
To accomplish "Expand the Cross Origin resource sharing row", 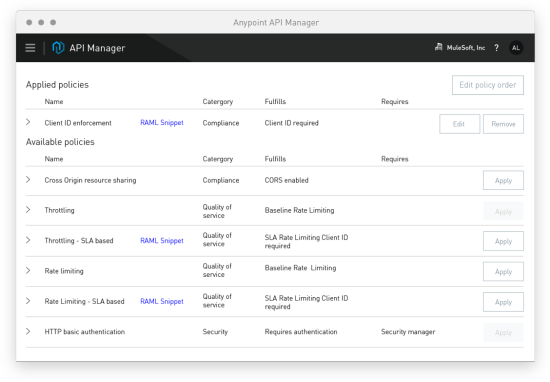I will point(28,180).
